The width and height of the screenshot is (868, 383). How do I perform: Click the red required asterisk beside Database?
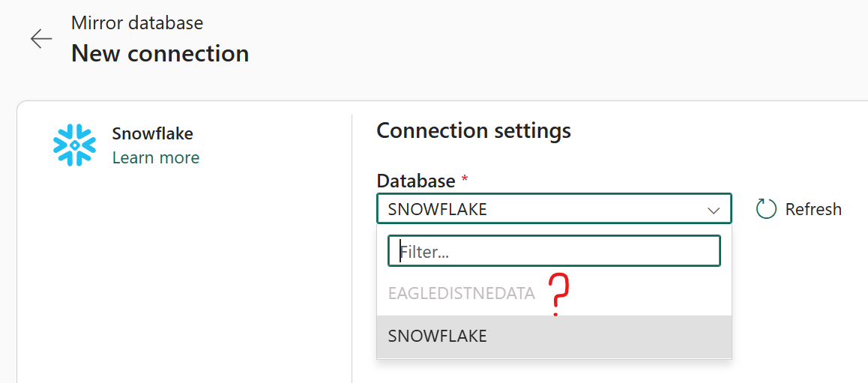click(465, 181)
